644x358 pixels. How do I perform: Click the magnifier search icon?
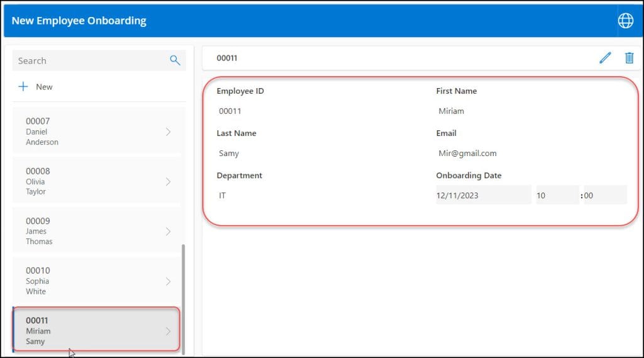(175, 60)
